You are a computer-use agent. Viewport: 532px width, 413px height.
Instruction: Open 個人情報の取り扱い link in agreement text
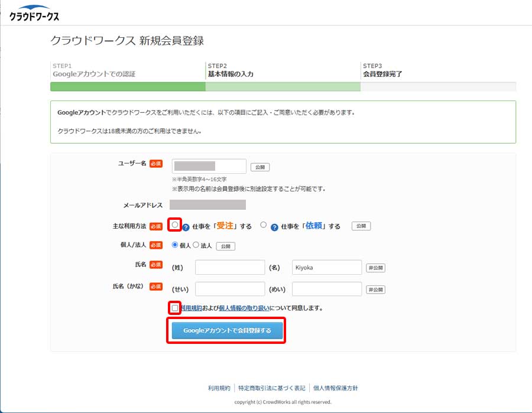[x=244, y=308]
